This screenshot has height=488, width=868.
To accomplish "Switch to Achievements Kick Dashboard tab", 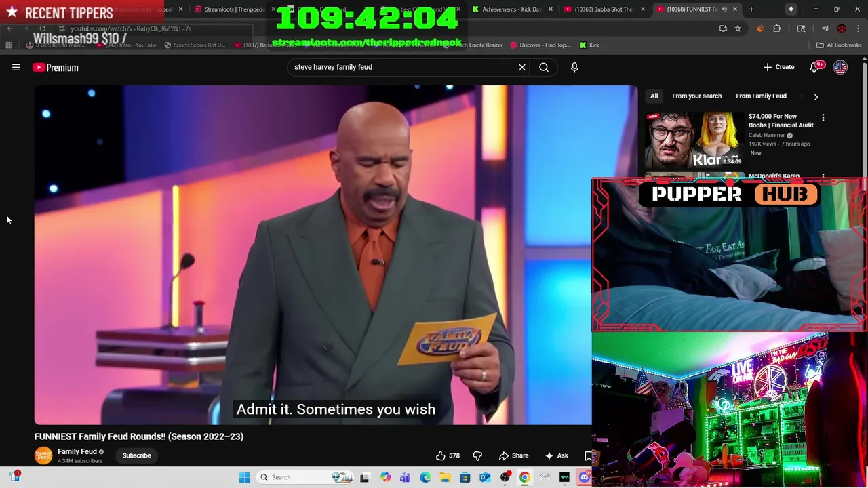I will pos(511,9).
